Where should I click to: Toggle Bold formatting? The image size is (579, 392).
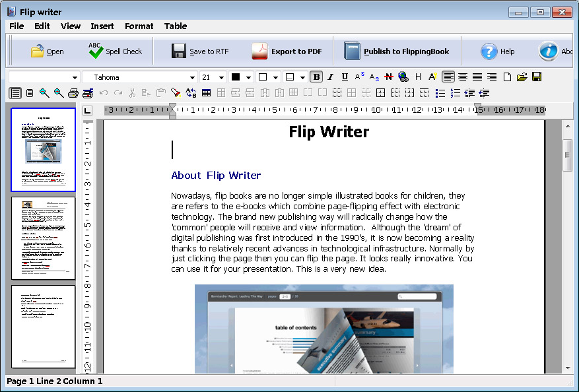pyautogui.click(x=316, y=77)
